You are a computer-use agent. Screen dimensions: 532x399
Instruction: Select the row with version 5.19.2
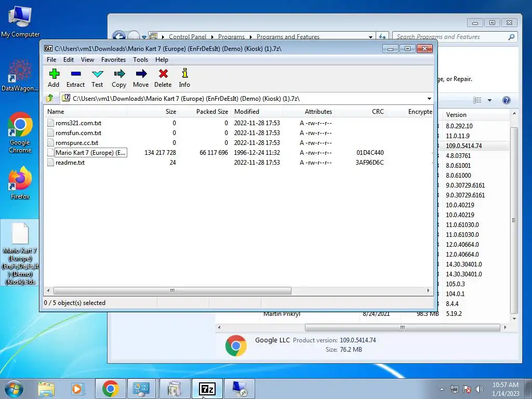coord(362,314)
